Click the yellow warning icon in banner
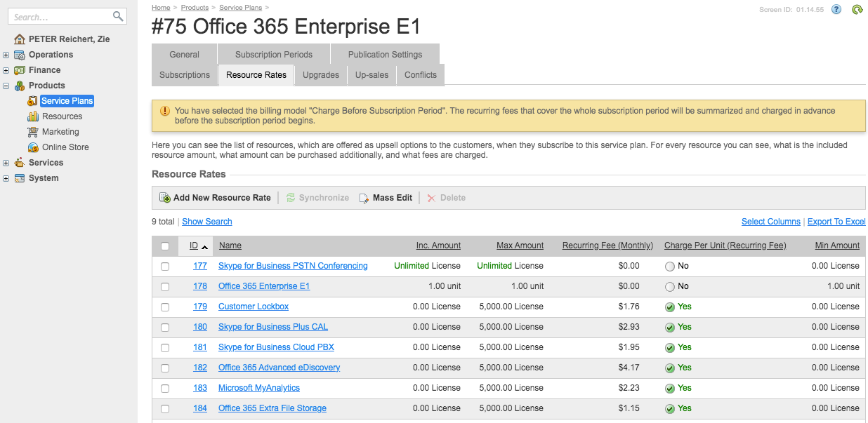 click(x=165, y=111)
